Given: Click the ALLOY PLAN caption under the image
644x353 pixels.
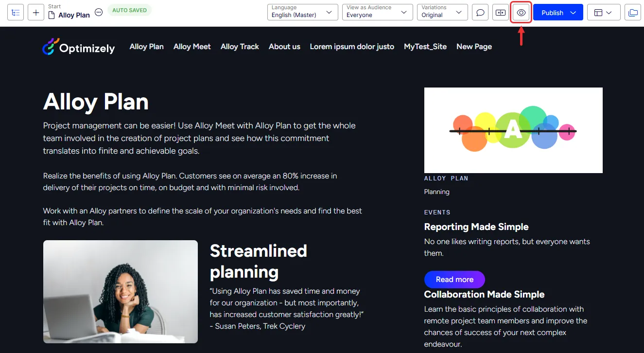Looking at the screenshot, I should tap(446, 178).
